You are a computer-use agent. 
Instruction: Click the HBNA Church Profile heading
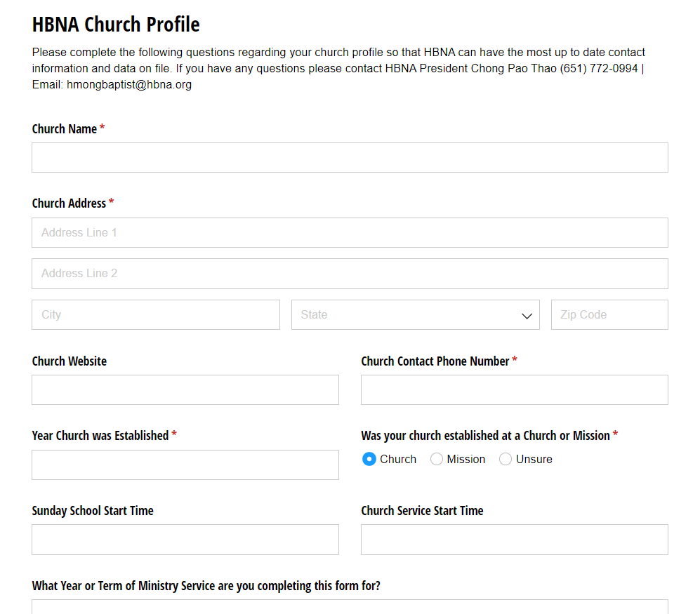[116, 24]
